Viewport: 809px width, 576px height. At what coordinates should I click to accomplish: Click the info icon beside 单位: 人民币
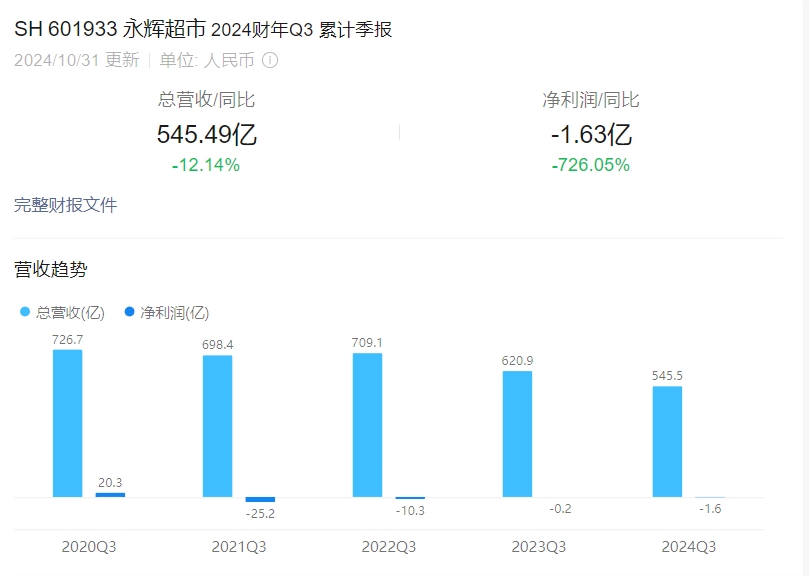pyautogui.click(x=270, y=60)
